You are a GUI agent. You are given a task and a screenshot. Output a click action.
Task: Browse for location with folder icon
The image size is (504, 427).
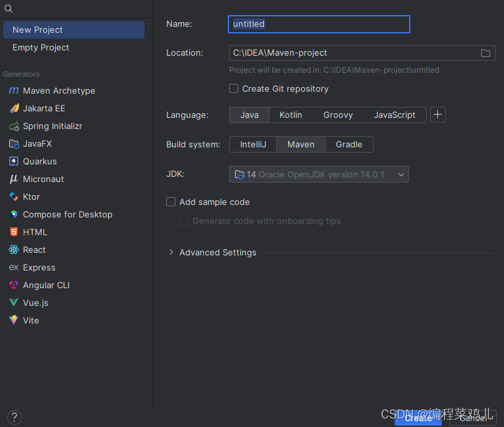pos(486,53)
